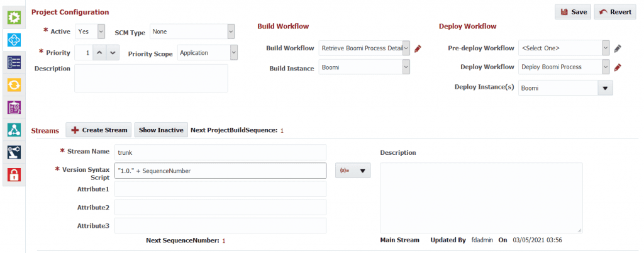Click the Attribute3 field
The image size is (644, 253).
(x=221, y=226)
